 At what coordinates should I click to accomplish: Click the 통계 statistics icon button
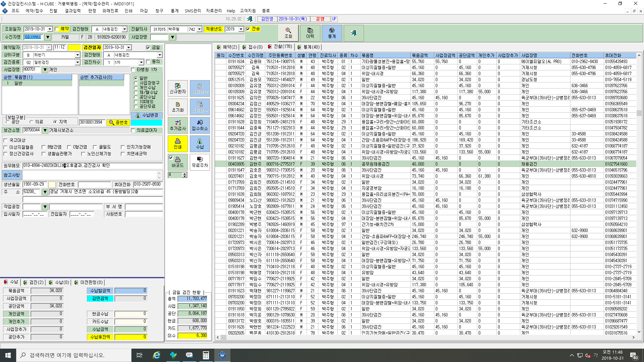click(332, 33)
